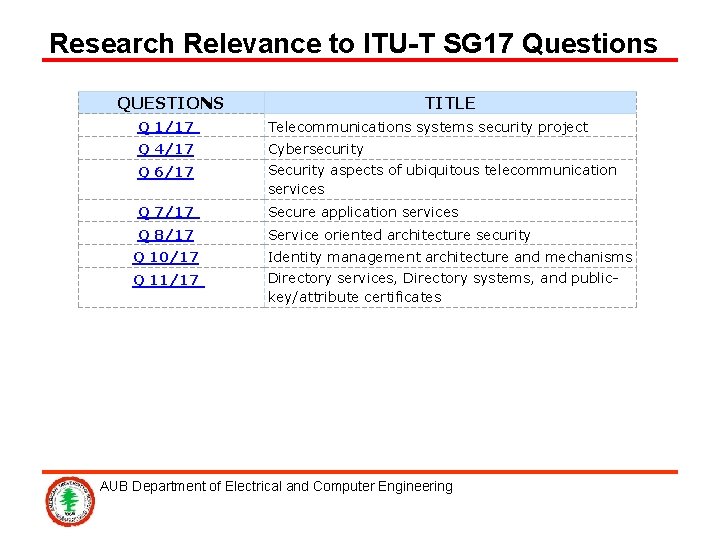Open the Q 10/17 link
The height and width of the screenshot is (540, 720).
pos(166,257)
